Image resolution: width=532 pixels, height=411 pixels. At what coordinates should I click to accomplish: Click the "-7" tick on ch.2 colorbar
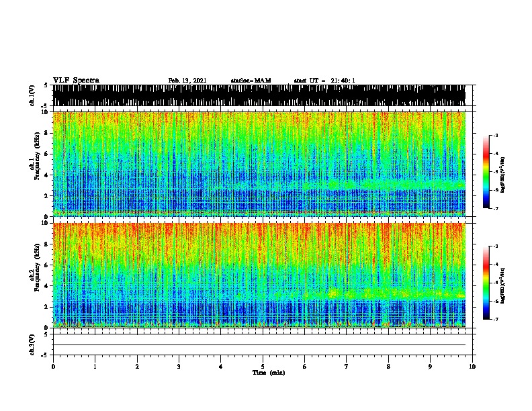(496, 319)
